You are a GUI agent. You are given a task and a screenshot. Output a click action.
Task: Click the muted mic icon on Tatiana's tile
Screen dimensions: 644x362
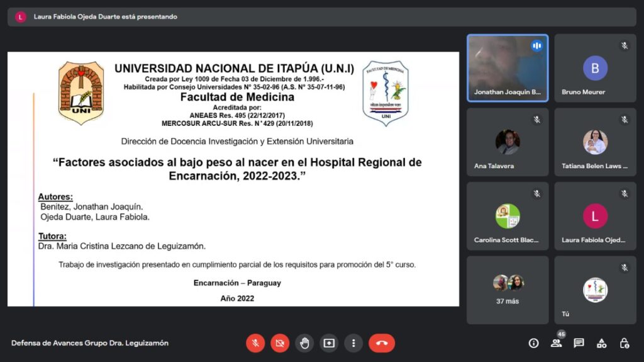(625, 120)
